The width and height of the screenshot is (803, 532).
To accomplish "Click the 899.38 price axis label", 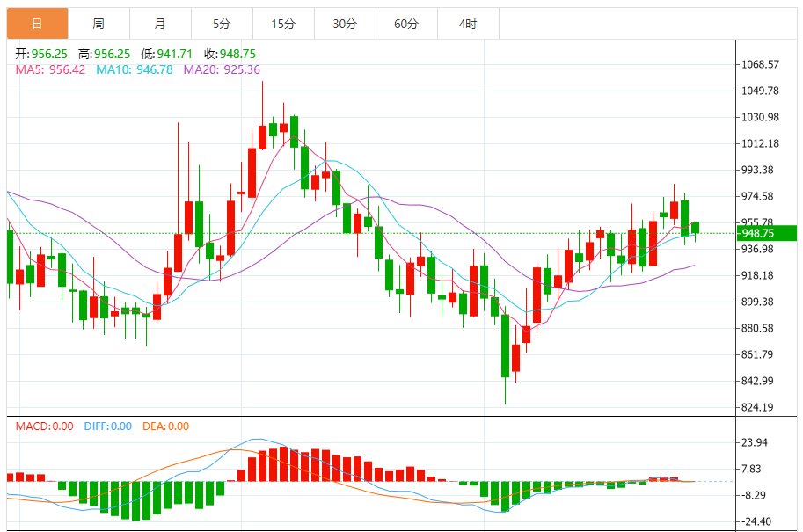I will coord(757,302).
